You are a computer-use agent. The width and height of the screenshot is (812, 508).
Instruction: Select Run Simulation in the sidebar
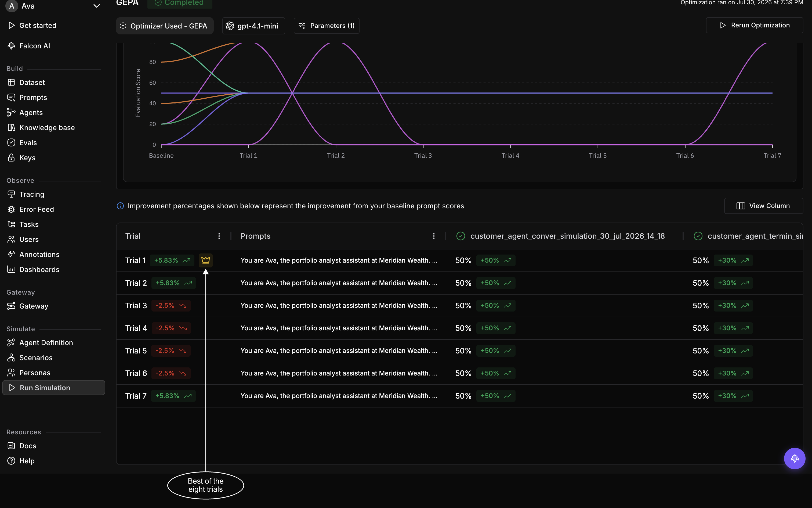54,388
